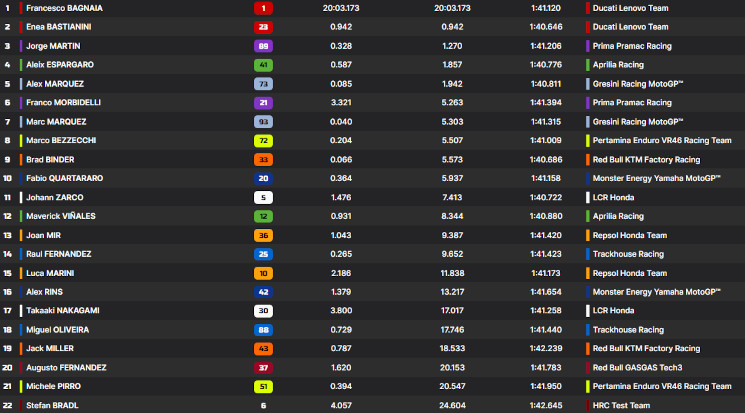Open Francesco BAGNAIA rider name
Screen dimensions: 745x413
(66, 8)
